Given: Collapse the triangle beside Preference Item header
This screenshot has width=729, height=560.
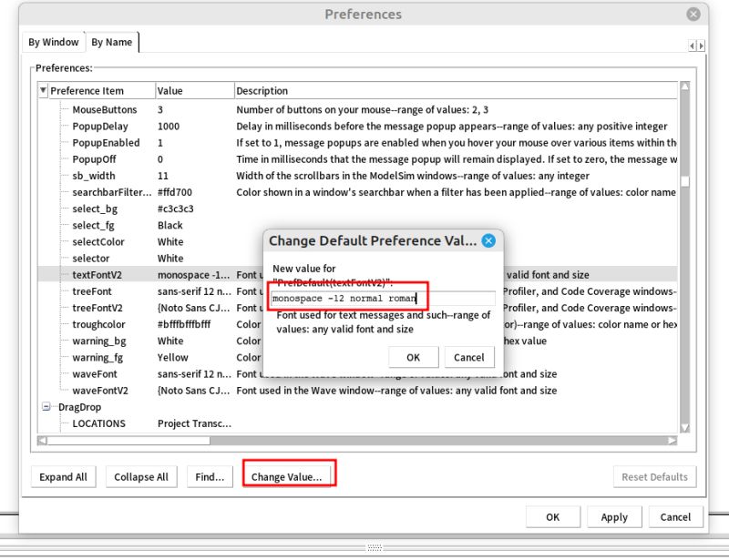Looking at the screenshot, I should [43, 90].
